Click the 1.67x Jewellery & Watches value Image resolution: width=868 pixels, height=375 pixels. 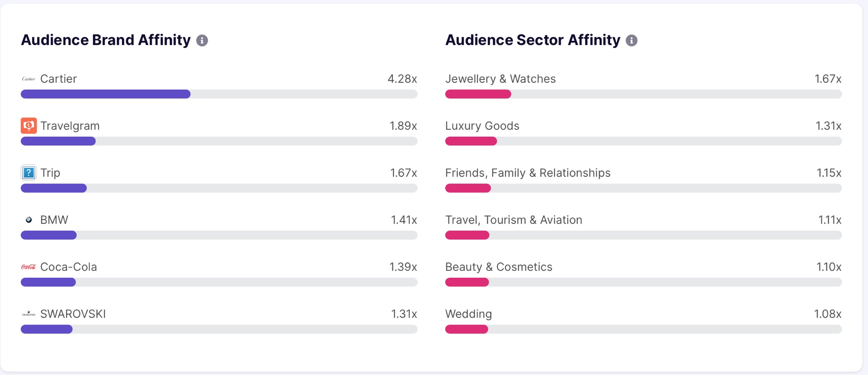pyautogui.click(x=828, y=79)
